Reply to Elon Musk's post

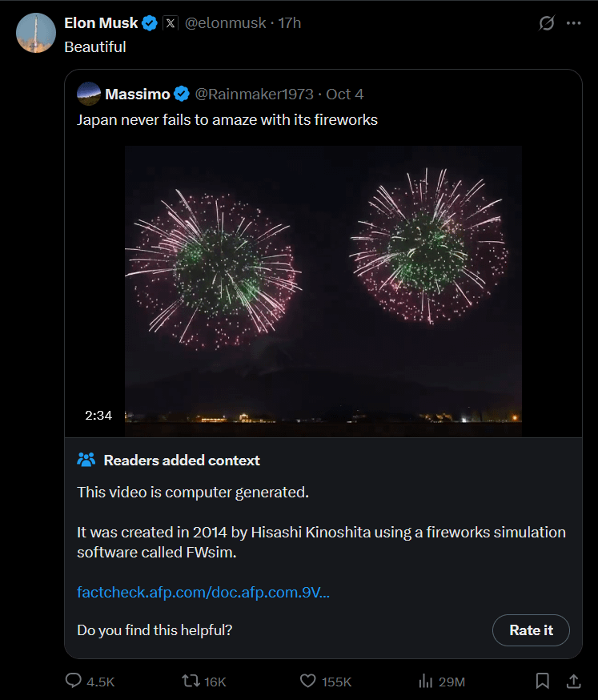click(74, 682)
